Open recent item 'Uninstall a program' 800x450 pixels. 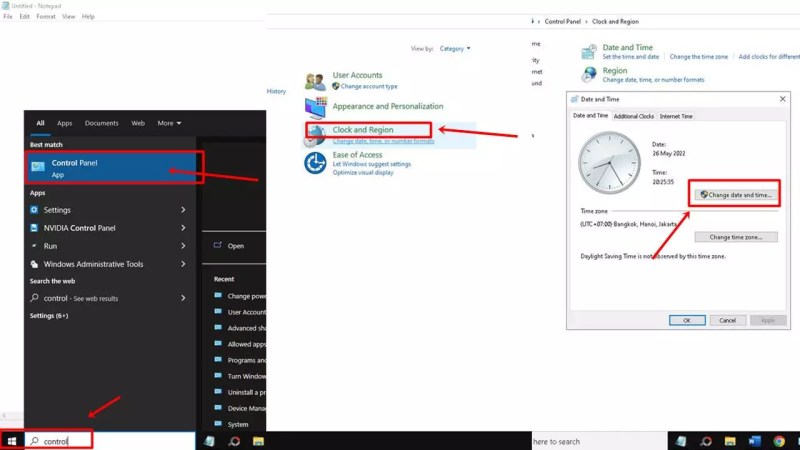[x=246, y=392]
